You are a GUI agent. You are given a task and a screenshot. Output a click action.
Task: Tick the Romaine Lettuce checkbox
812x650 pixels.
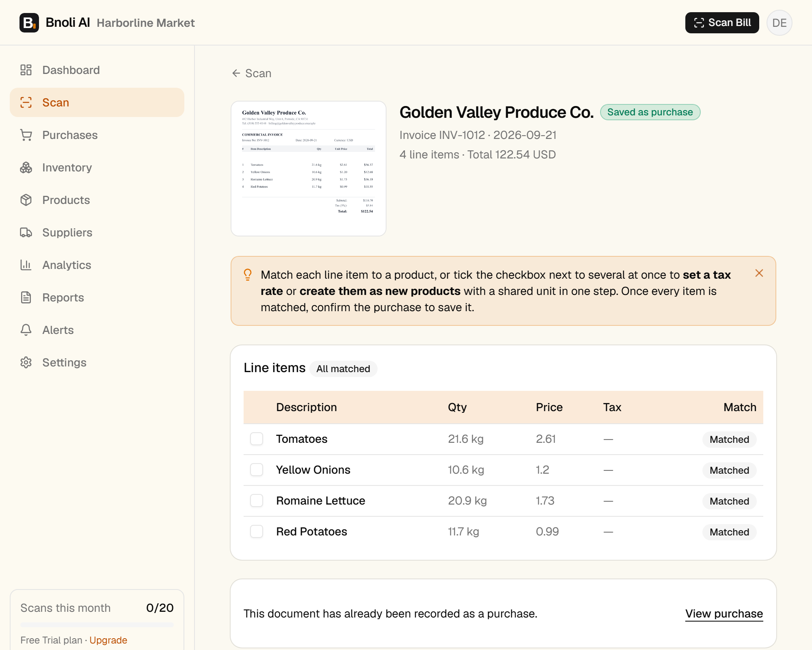257,500
